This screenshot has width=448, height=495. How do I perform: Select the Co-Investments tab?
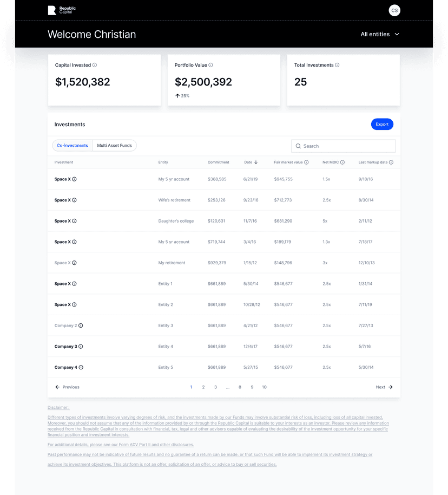point(73,146)
